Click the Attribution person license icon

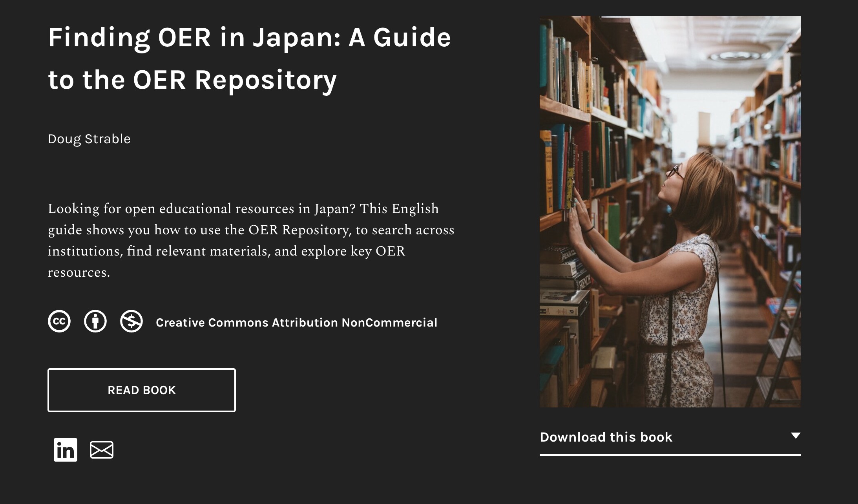click(x=95, y=321)
